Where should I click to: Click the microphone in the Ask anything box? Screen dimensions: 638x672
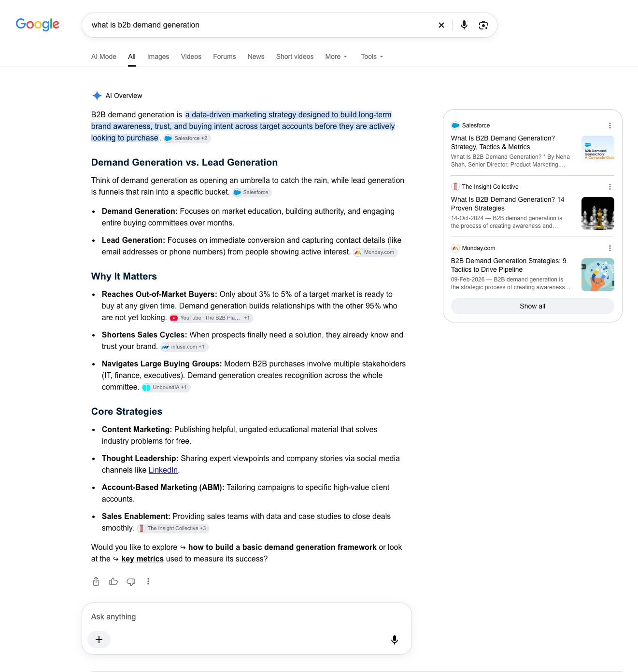(395, 640)
